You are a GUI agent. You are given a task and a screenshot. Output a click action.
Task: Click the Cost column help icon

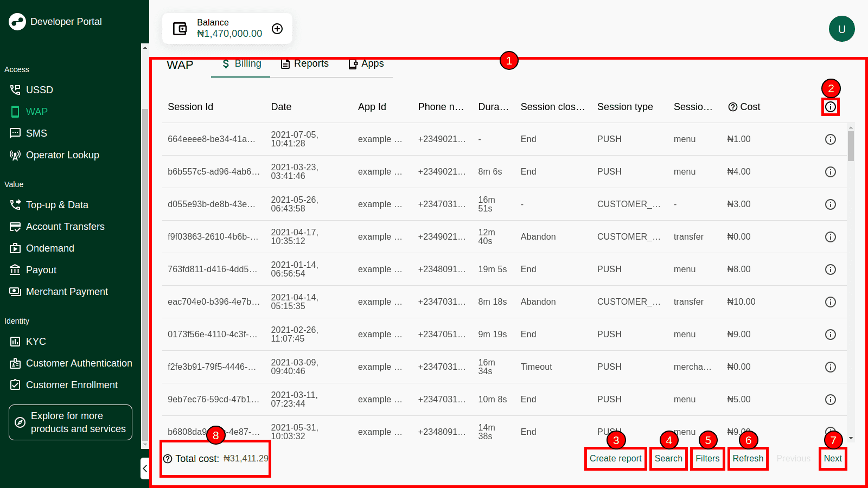coord(732,107)
